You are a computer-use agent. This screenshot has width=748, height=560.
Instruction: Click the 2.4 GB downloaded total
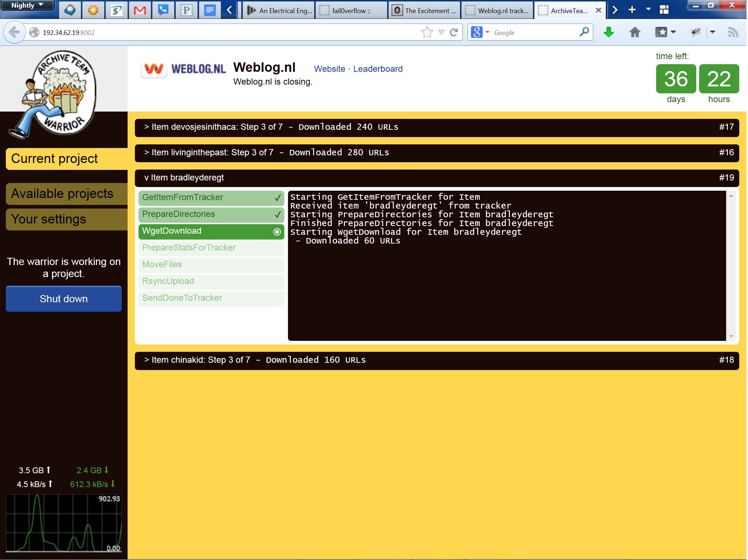click(93, 470)
